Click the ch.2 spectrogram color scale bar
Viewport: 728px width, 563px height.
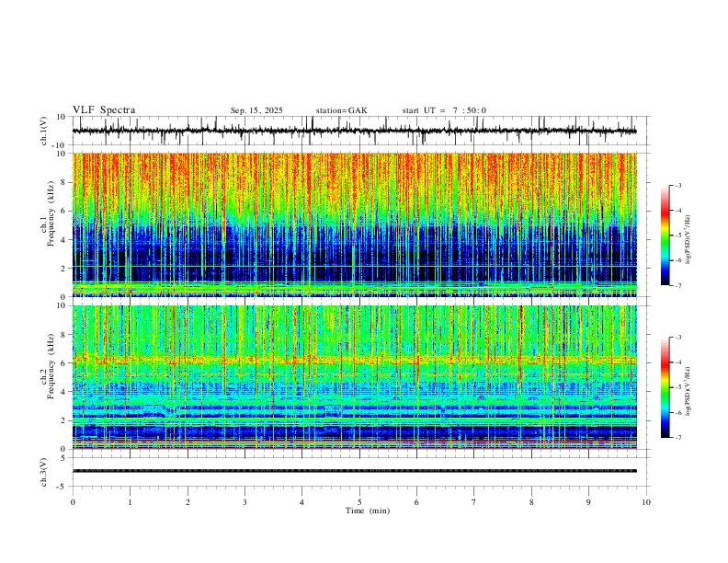665,387
